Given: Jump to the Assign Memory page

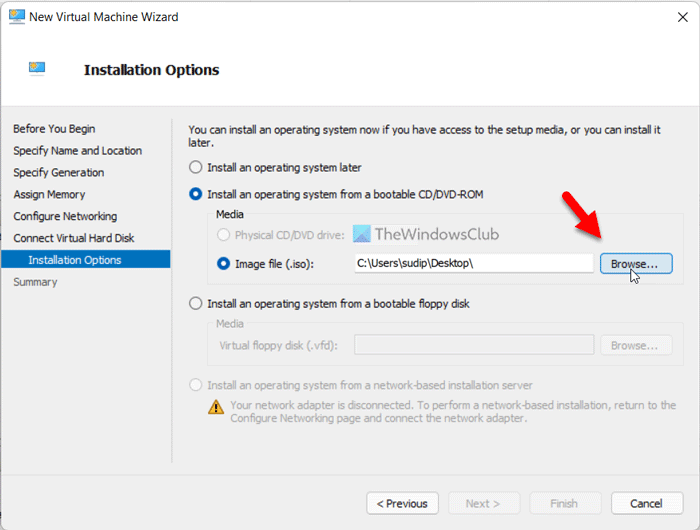Looking at the screenshot, I should coord(49,195).
